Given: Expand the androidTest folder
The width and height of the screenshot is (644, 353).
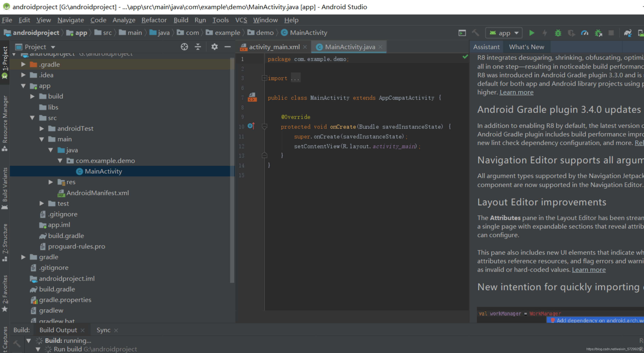Looking at the screenshot, I should 41,128.
